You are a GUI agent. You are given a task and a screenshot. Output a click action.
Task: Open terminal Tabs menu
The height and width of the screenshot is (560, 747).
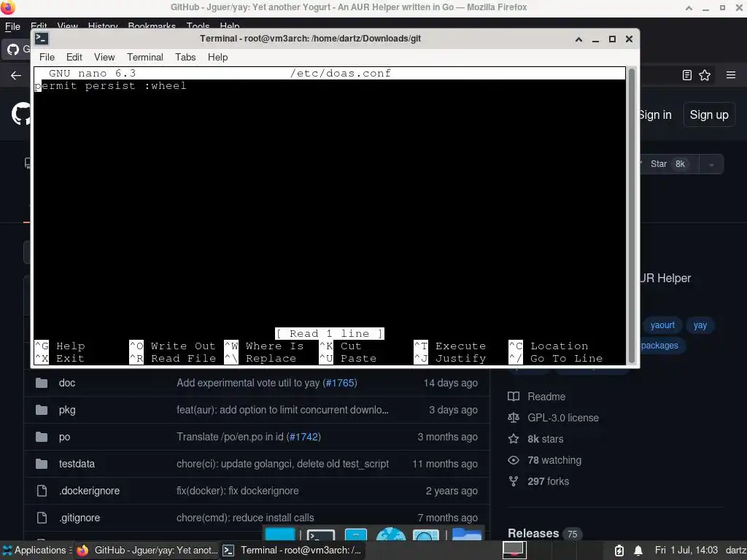[x=185, y=57]
